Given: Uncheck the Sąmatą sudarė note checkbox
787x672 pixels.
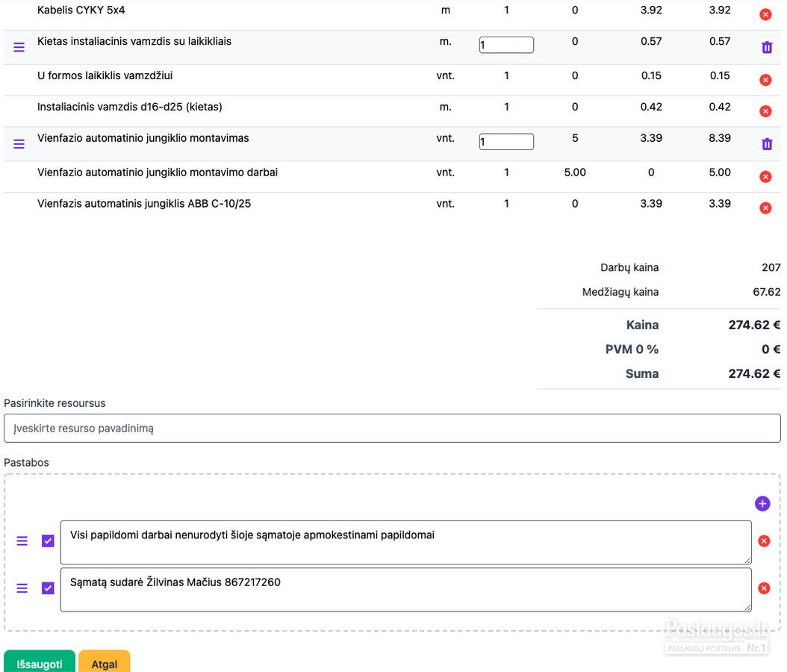Looking at the screenshot, I should (48, 588).
